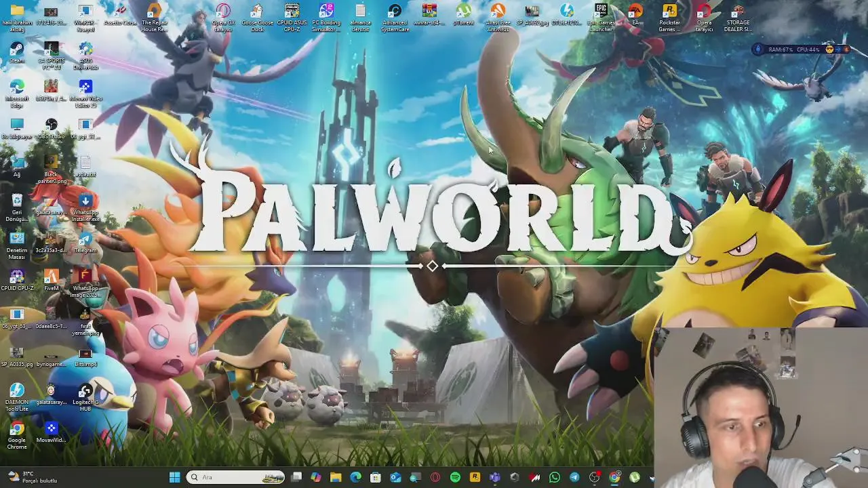Open SP_A0692.jpg image file
Screen dimensions: 868x488
click(x=532, y=15)
